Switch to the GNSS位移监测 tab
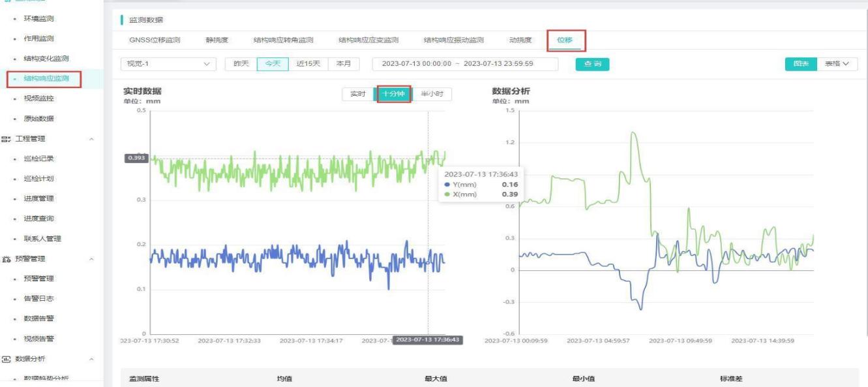868x387 pixels. 155,40
